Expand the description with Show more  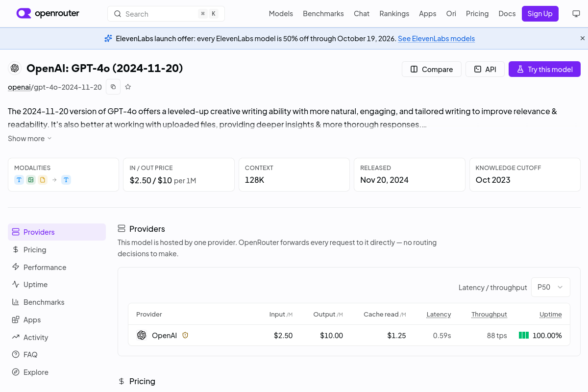30,139
